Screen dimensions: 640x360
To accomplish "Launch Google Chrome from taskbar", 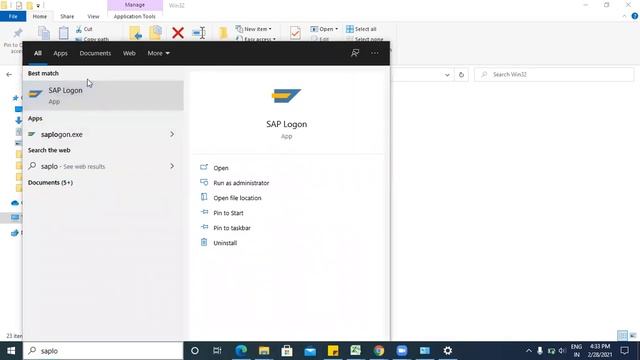I will pos(379,351).
